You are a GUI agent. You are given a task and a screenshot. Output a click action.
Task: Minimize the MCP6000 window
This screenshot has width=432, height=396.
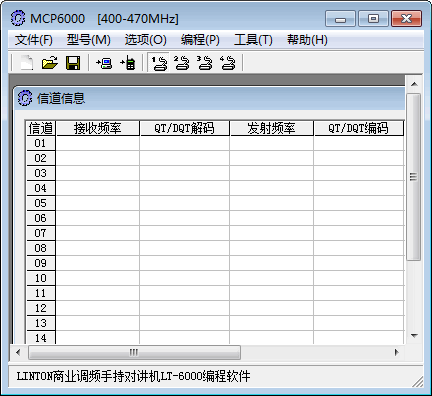tap(340, 18)
